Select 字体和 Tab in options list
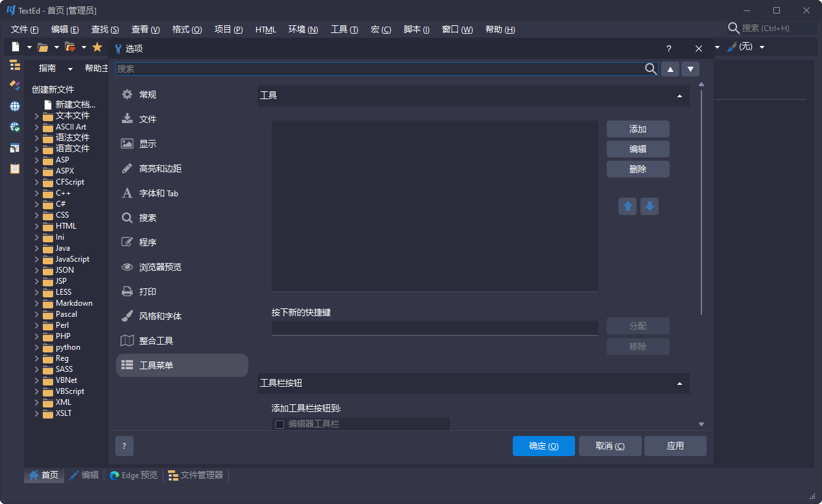The width and height of the screenshot is (822, 504). 158,193
